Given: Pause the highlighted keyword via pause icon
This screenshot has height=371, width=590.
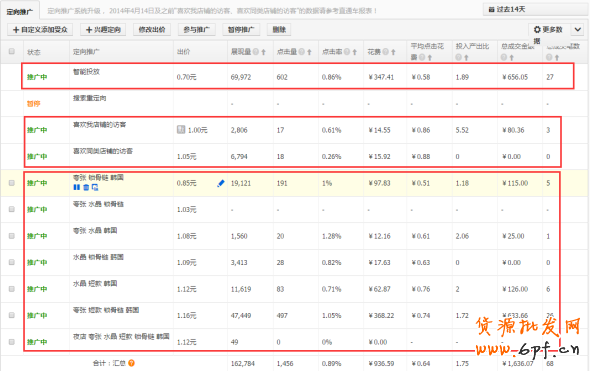Looking at the screenshot, I should click(77, 187).
